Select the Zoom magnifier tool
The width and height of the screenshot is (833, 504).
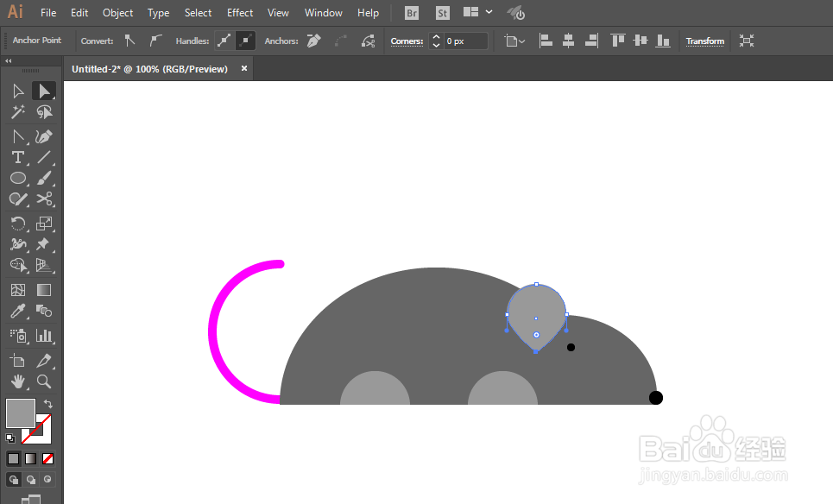(x=44, y=381)
